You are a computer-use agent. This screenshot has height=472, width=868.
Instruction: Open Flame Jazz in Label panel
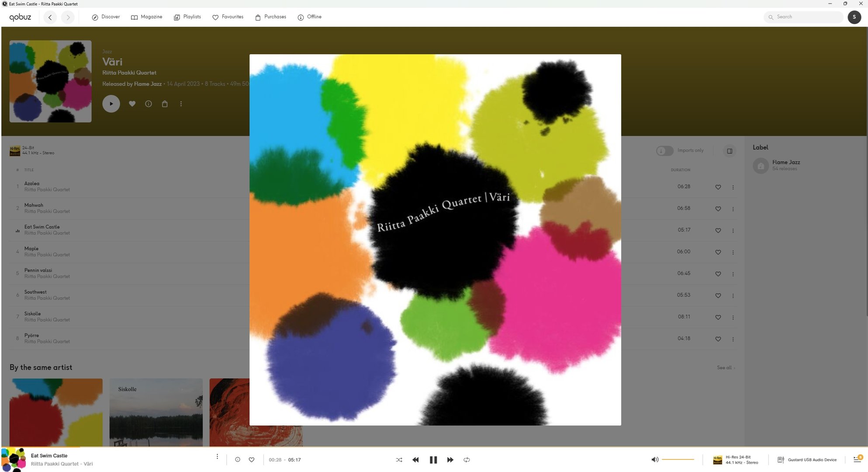coord(786,162)
